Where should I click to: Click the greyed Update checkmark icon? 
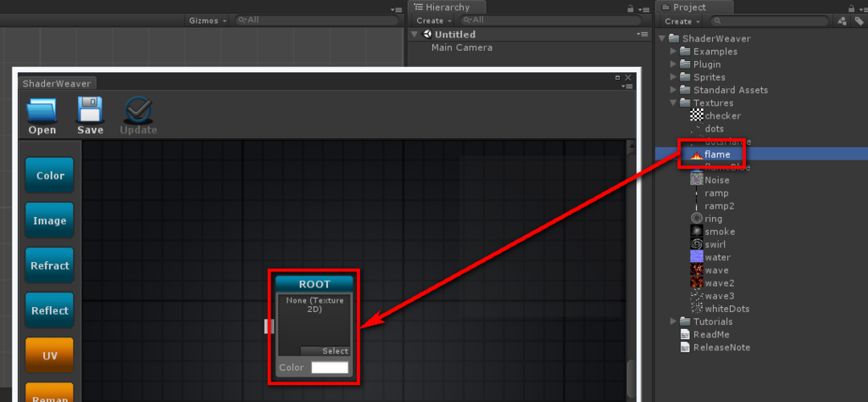tap(138, 109)
